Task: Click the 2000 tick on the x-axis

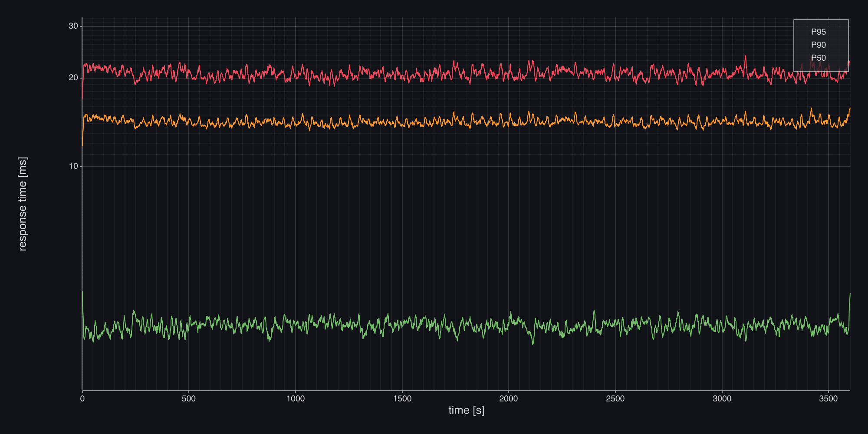Action: 509,399
